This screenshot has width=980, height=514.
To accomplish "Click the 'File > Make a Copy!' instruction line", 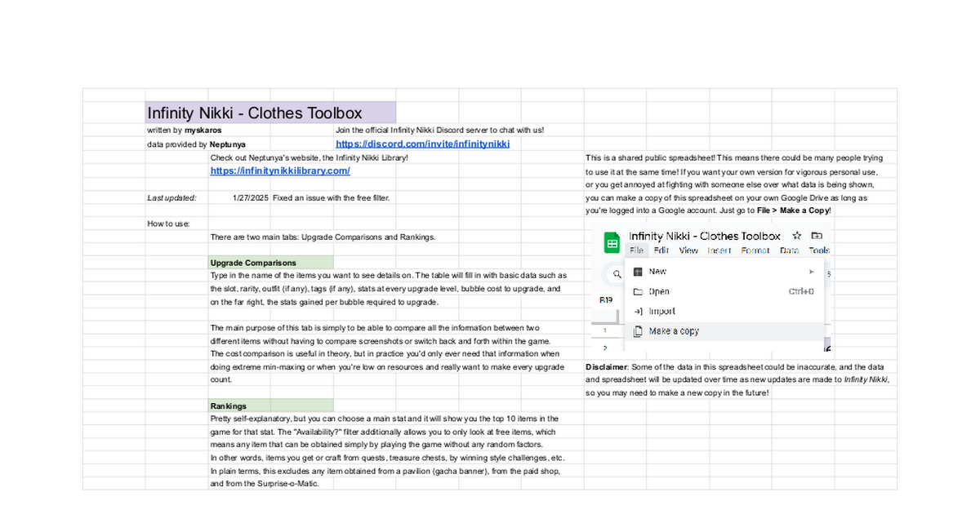I will pos(708,210).
